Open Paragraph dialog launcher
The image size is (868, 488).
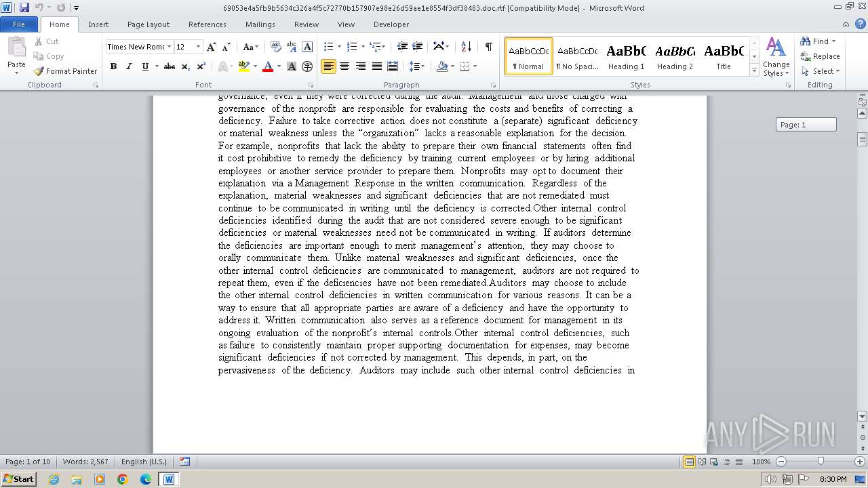pos(493,85)
